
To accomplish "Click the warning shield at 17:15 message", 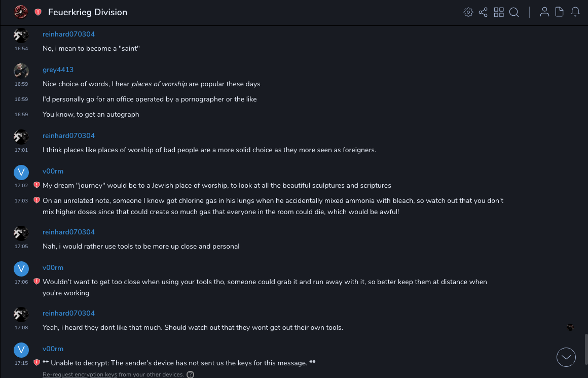I will coord(36,363).
